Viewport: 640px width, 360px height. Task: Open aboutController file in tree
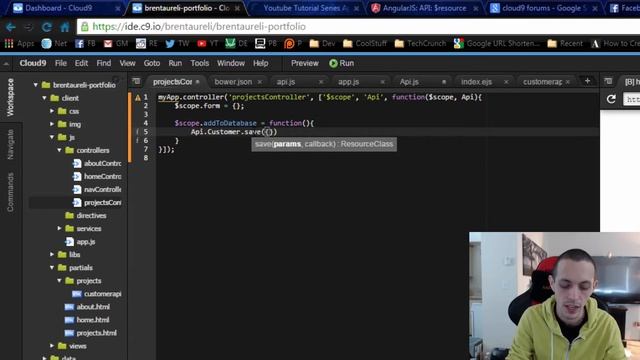coord(98,163)
